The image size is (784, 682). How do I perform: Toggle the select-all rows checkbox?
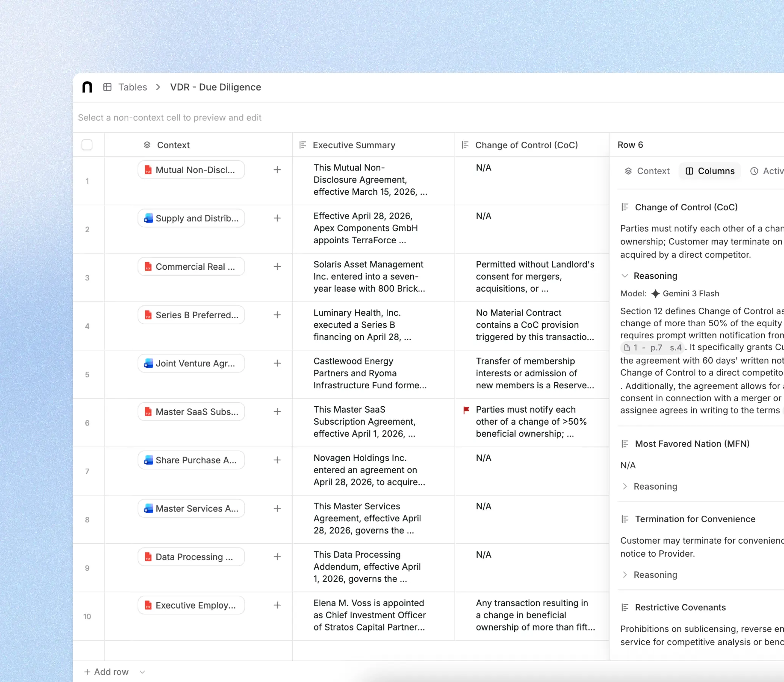87,145
